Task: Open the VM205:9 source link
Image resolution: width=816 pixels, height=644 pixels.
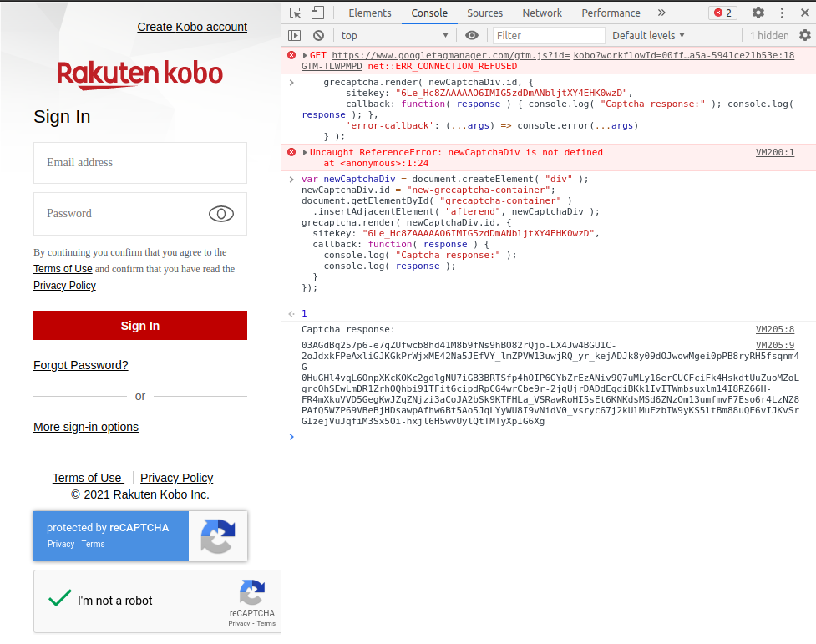Action: pos(775,345)
